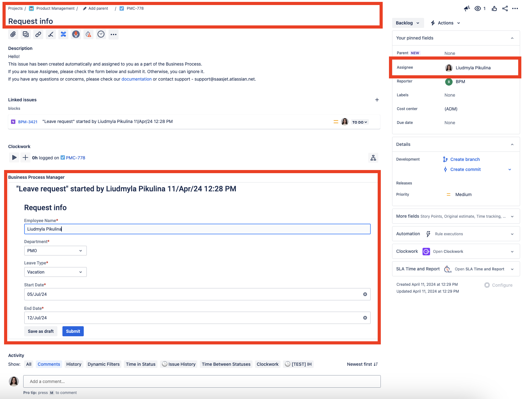The image size is (532, 399).
Task: Select the Time in Status tab
Action: pyautogui.click(x=141, y=364)
